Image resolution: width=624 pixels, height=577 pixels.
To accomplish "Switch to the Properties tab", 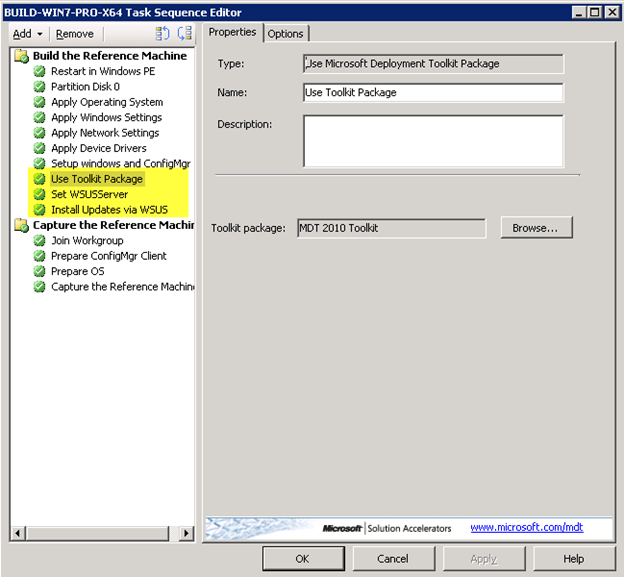I will pos(233,32).
